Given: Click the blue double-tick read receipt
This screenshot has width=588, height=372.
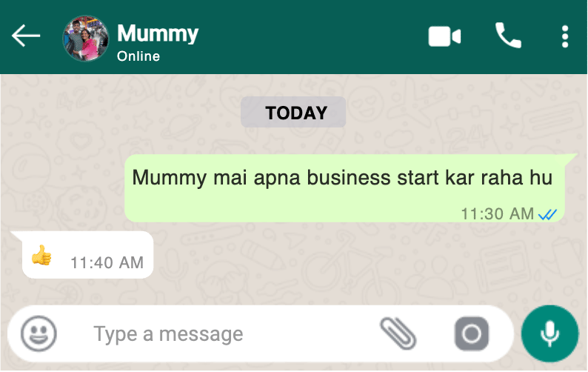Looking at the screenshot, I should 547,214.
